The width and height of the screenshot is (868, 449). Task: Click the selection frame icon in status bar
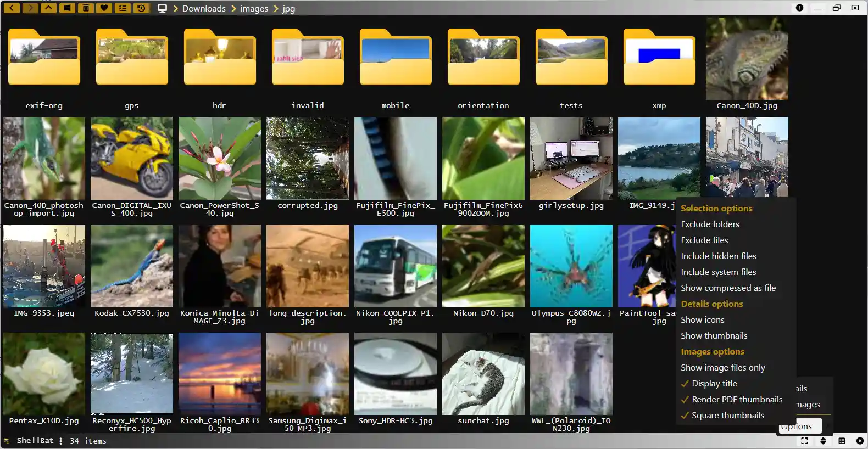point(804,441)
